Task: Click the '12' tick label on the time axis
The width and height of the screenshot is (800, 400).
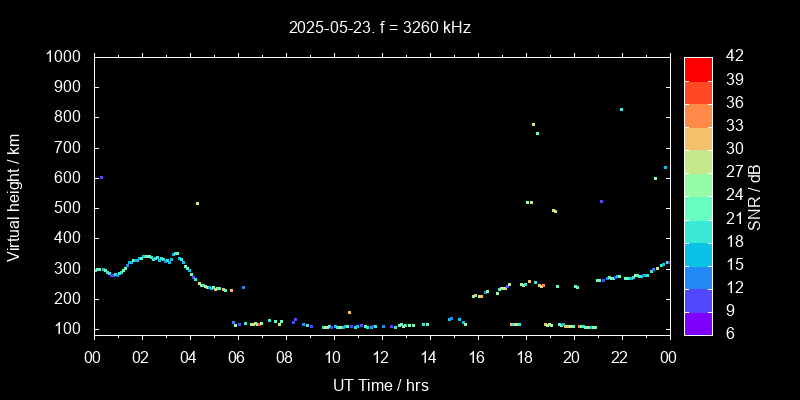Action: pos(380,357)
